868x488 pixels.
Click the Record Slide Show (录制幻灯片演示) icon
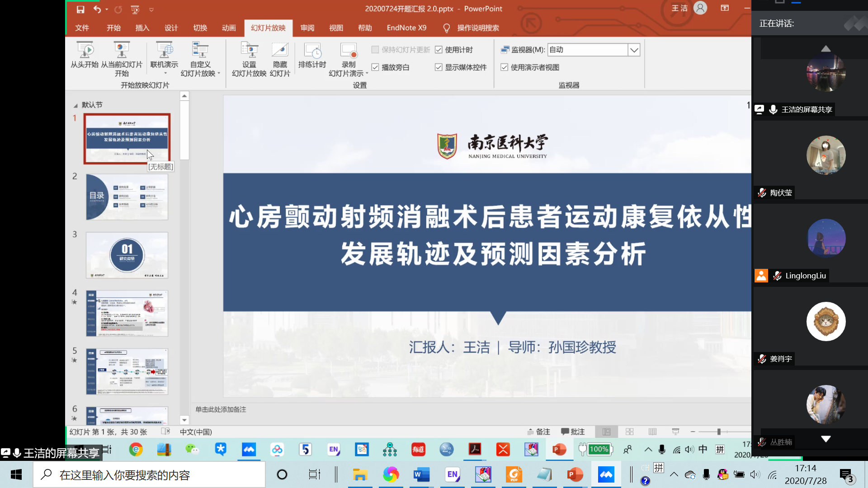click(349, 50)
